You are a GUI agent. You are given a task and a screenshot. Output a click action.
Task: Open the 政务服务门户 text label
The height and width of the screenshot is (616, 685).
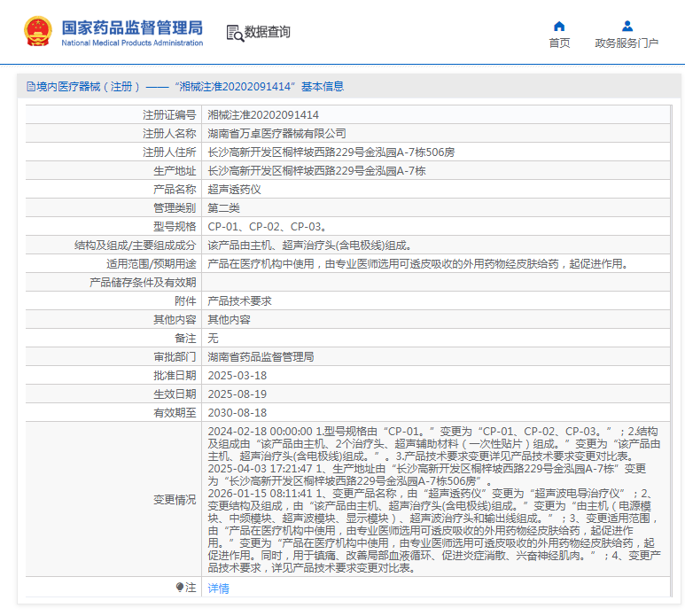coord(627,43)
